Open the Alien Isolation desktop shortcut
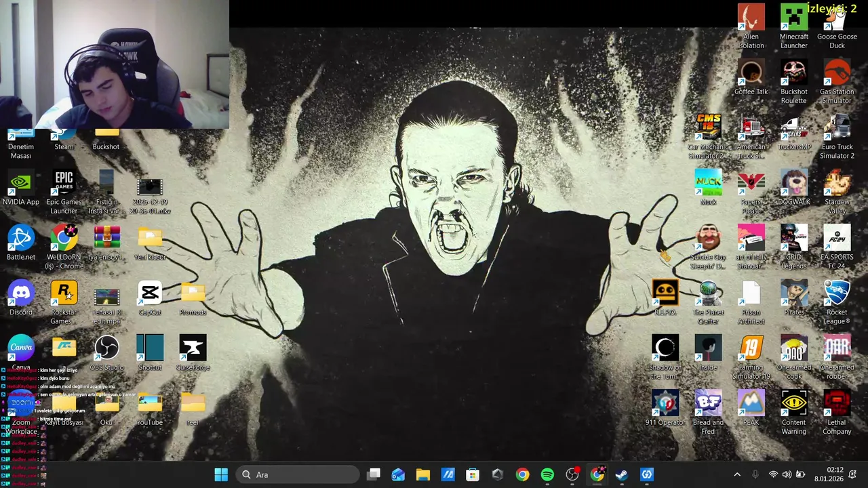This screenshot has height=488, width=868. tap(751, 26)
